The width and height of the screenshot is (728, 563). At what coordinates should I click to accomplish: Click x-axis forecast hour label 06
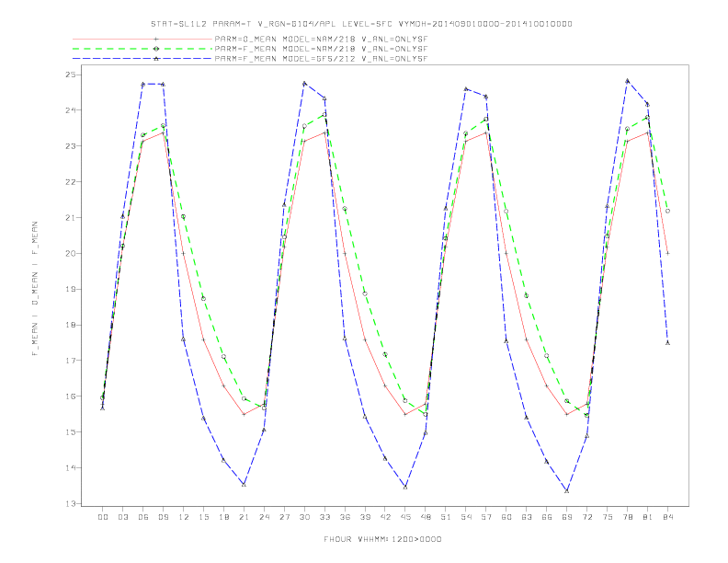click(143, 517)
